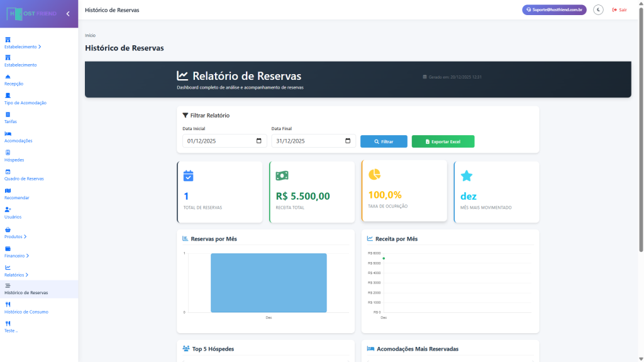The image size is (644, 362).
Task: Click the Recepção bell icon in sidebar
Action: 8,77
